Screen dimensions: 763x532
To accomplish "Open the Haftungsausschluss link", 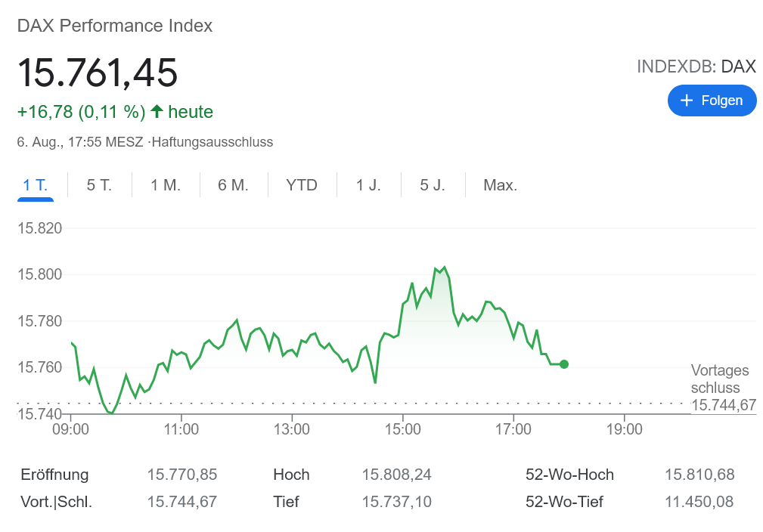I will tap(212, 142).
